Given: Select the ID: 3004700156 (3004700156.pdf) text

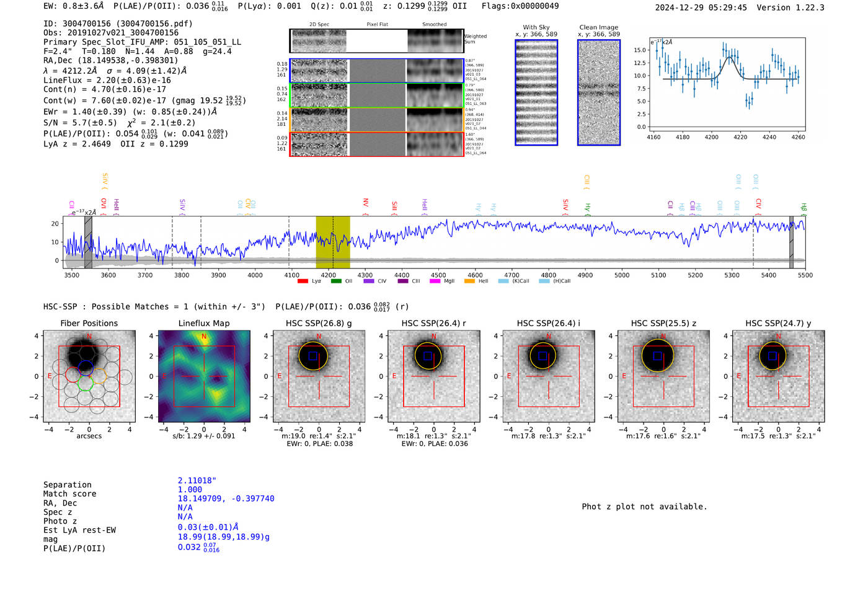Looking at the screenshot, I should [118, 24].
